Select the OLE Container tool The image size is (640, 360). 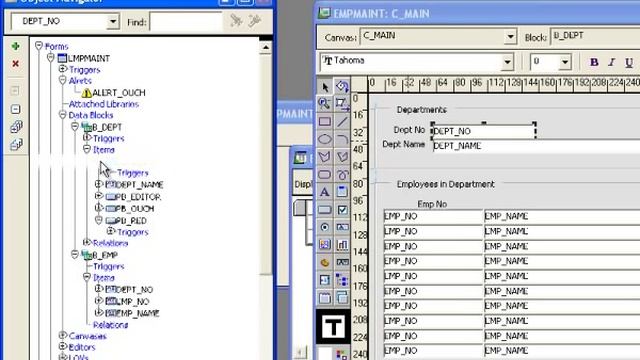pyautogui.click(x=325, y=262)
